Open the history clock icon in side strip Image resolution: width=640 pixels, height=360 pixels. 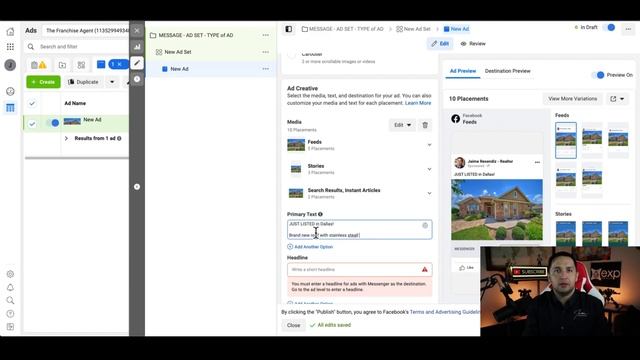click(137, 79)
